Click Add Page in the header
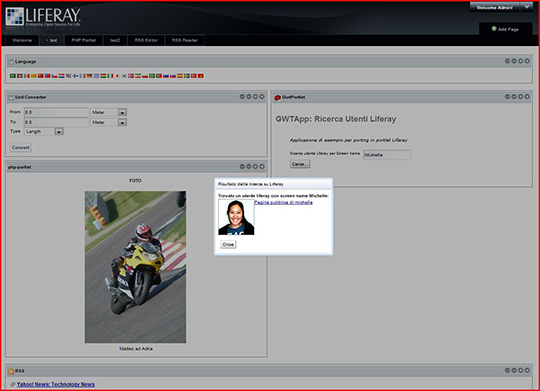Image resolution: width=540 pixels, height=391 pixels. [505, 29]
